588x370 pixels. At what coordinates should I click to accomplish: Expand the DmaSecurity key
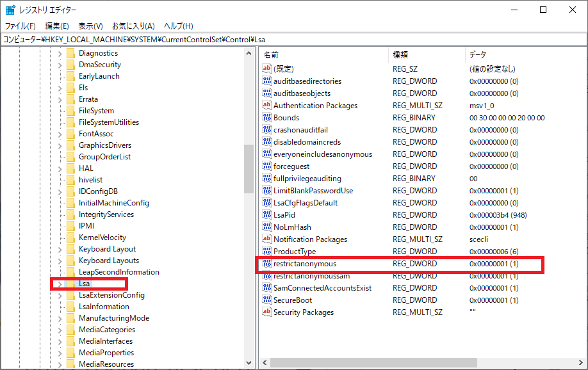tap(60, 65)
